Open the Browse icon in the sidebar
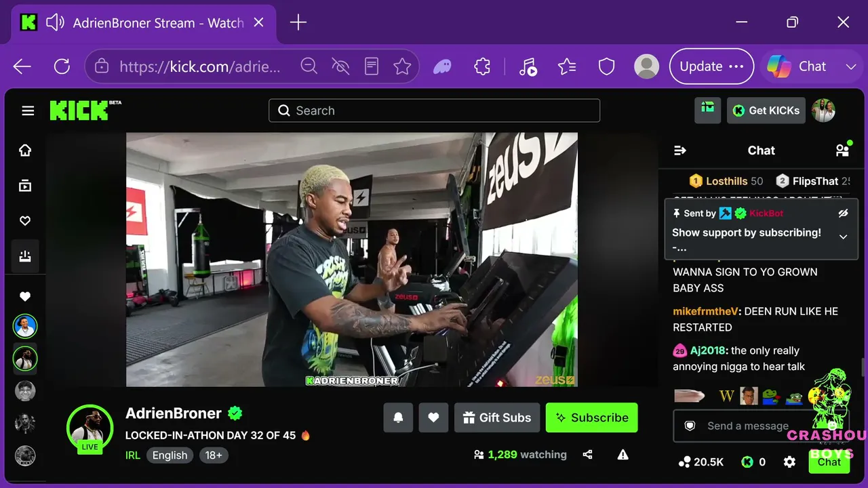Screen dimensions: 868x488 click(x=25, y=186)
